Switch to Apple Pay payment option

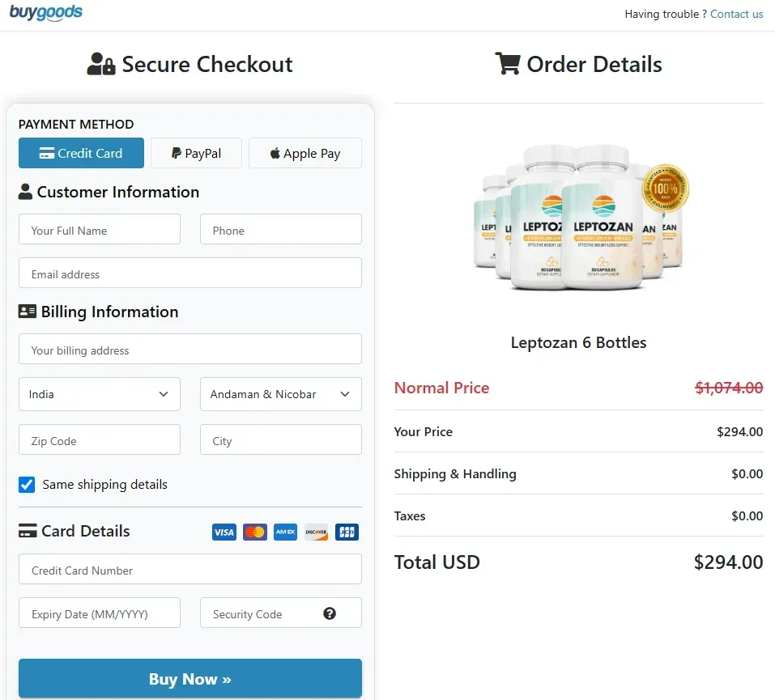(304, 153)
